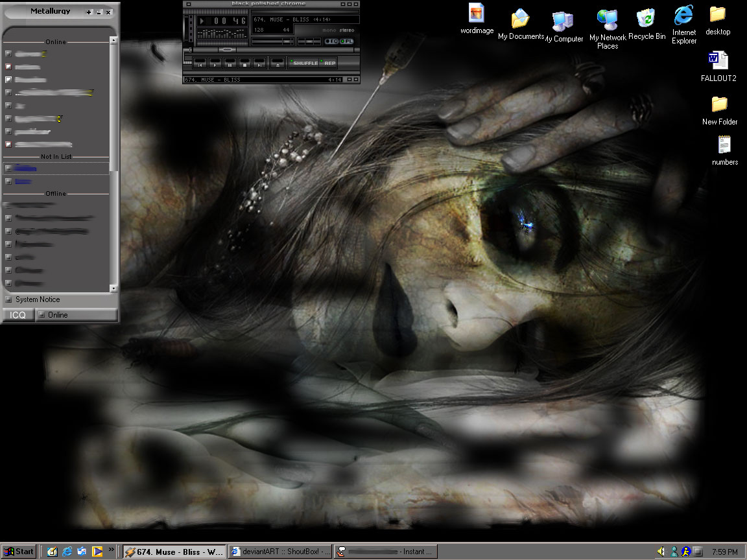Select the 'desktop' folder icon
The width and height of the screenshot is (747, 560).
click(x=718, y=21)
